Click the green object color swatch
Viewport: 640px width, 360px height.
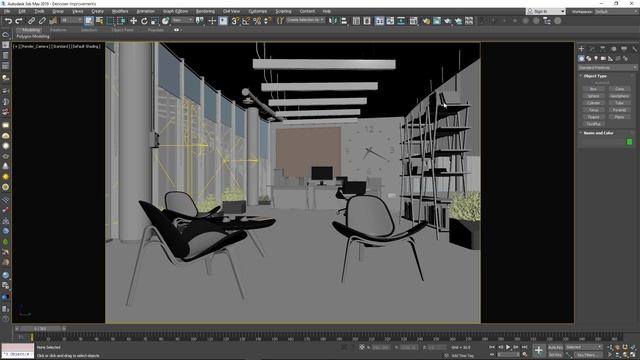[629, 142]
